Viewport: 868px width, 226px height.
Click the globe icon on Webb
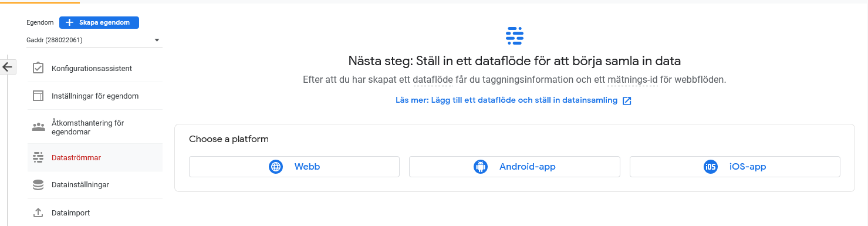click(x=276, y=167)
